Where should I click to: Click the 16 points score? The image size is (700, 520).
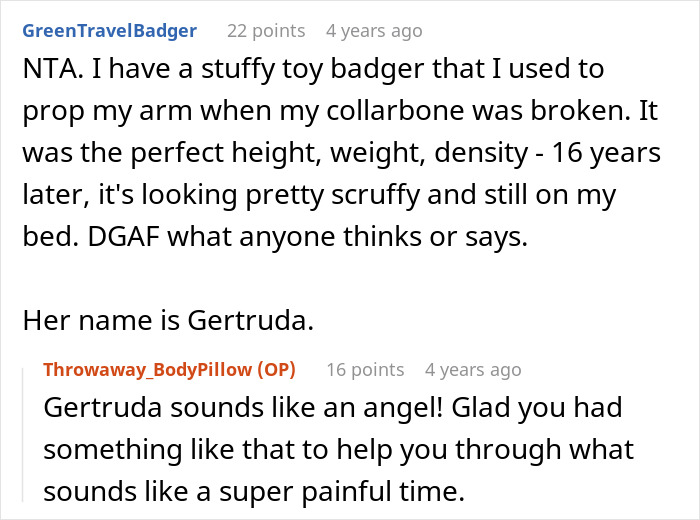[x=365, y=370]
